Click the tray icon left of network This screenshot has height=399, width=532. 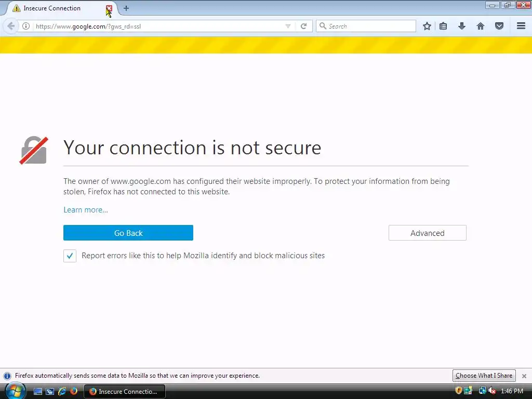coord(468,391)
